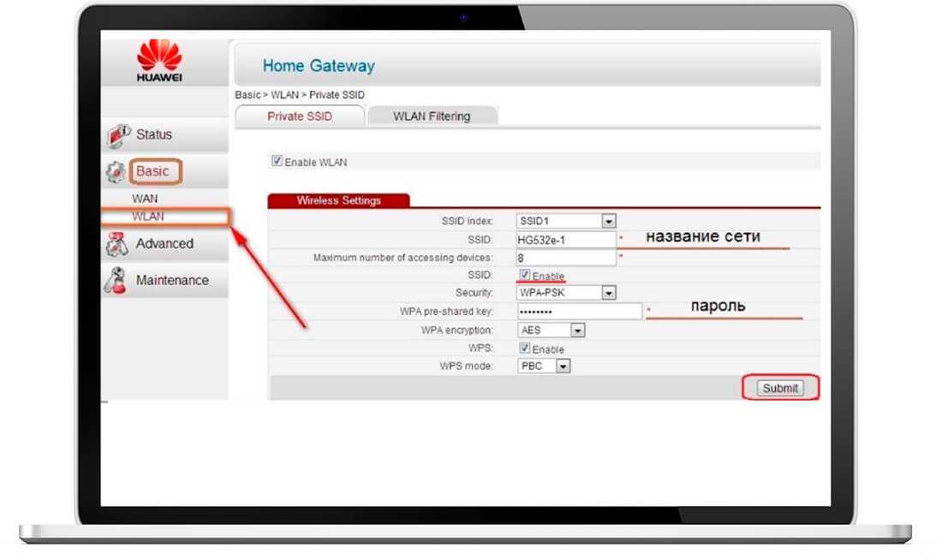Open the Security WPA-PSK dropdown

[566, 293]
